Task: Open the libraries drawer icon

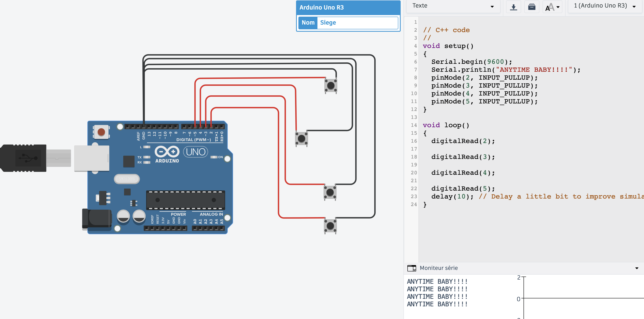Action: point(531,7)
